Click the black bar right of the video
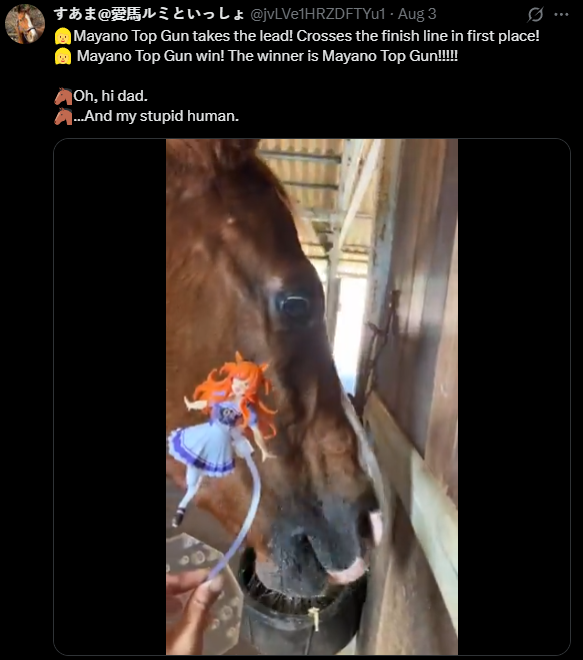The height and width of the screenshot is (660, 583). coord(514,397)
